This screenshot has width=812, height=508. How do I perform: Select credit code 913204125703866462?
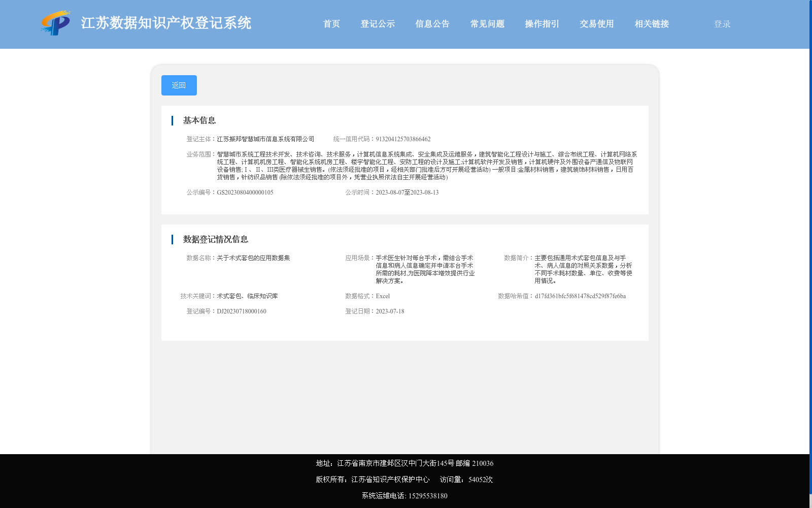[x=403, y=139]
